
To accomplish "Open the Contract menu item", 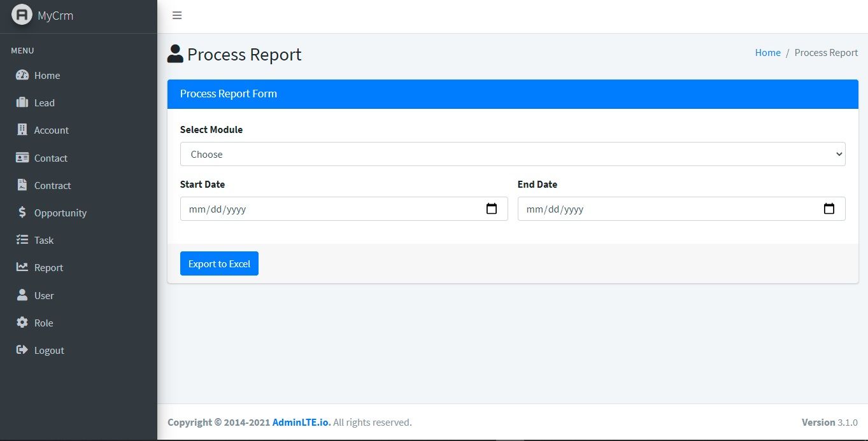I will pos(78,185).
